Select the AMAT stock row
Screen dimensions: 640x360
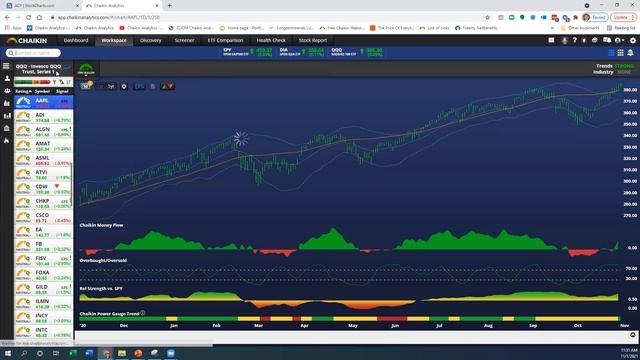(x=44, y=146)
